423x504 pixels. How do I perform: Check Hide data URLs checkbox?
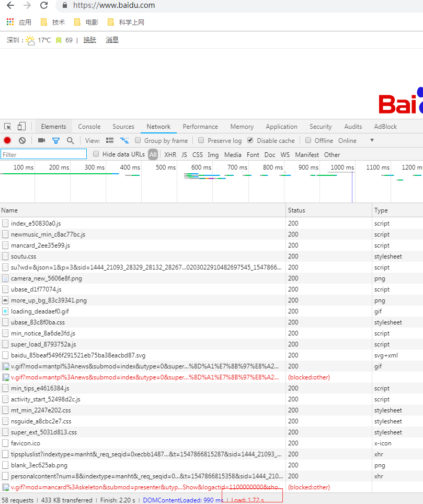(x=96, y=154)
